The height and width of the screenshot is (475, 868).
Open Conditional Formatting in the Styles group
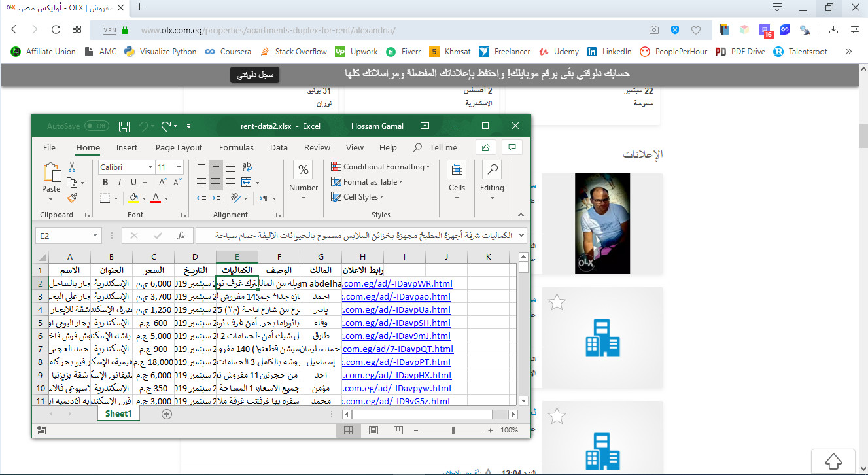tap(381, 166)
